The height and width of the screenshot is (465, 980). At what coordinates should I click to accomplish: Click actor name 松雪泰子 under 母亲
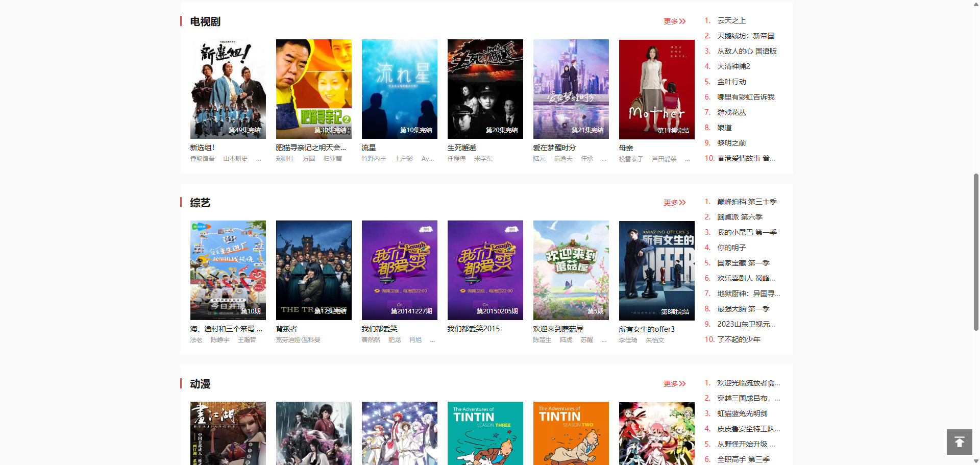631,159
